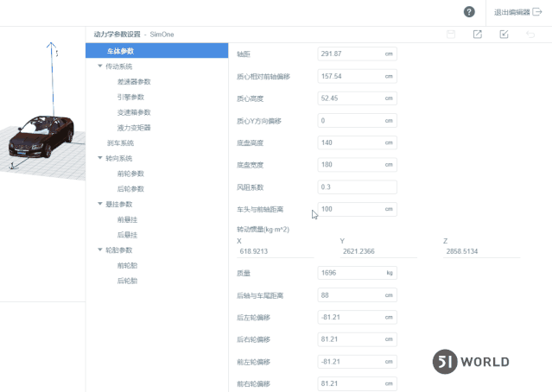Viewport: 552px width, 392px height.
Task: Open 前轮参数 under steering
Action: click(130, 174)
